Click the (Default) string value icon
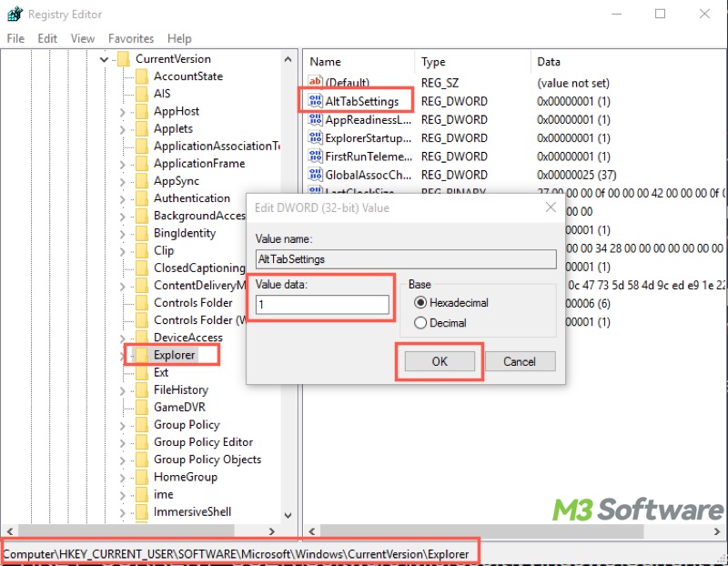 click(315, 82)
